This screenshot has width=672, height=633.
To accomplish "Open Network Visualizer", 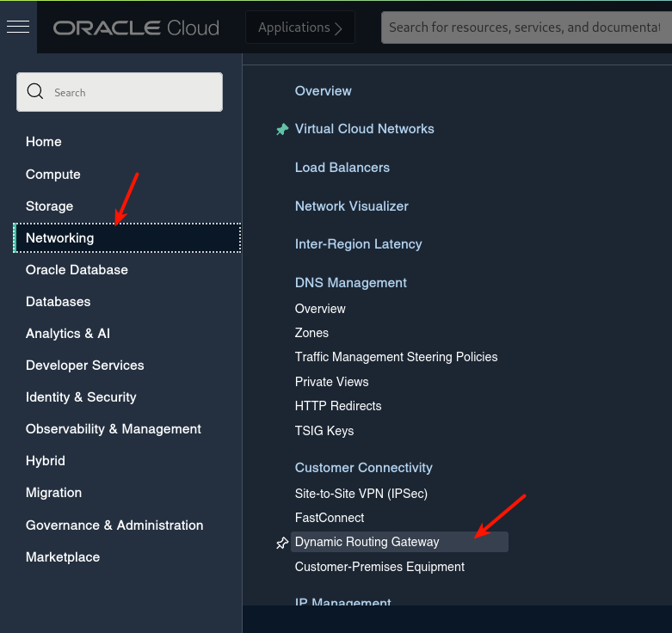I will (352, 206).
